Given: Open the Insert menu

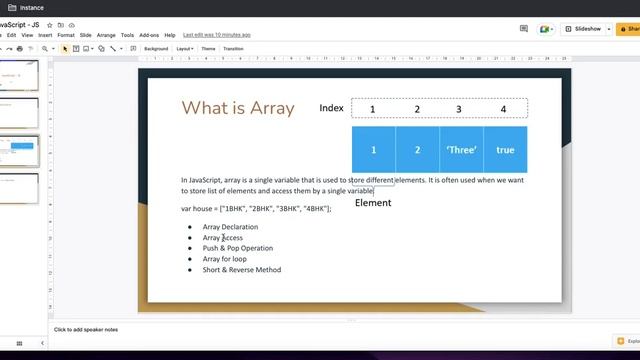Looking at the screenshot, I should coord(45,36).
